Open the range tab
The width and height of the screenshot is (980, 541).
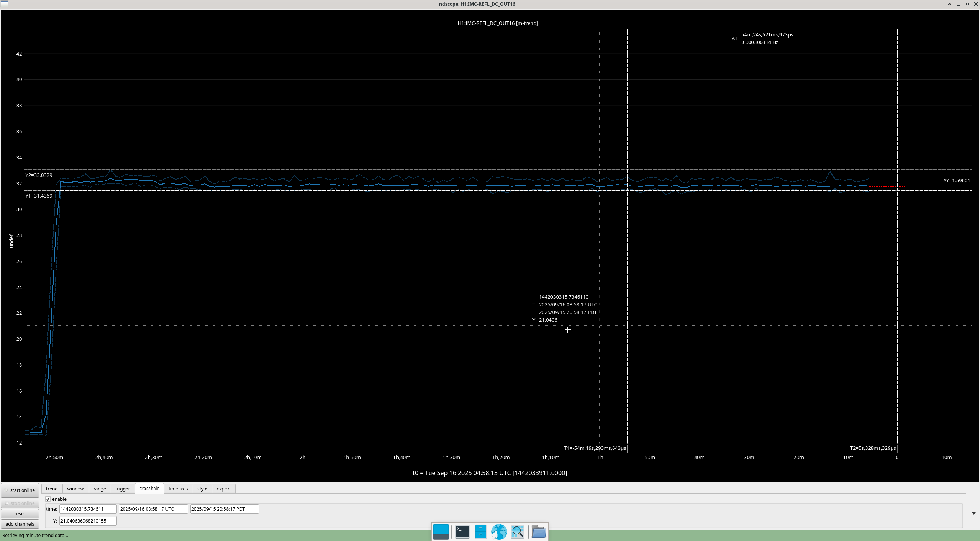[100, 489]
